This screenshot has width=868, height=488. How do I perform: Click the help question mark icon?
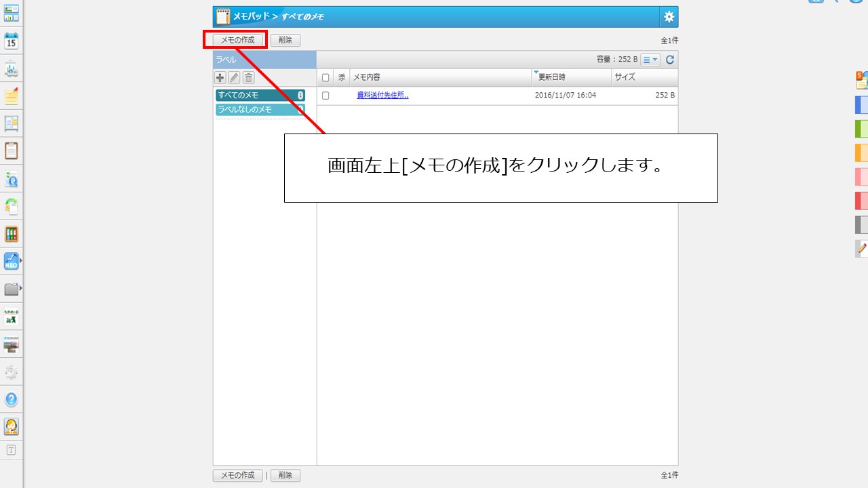click(12, 399)
